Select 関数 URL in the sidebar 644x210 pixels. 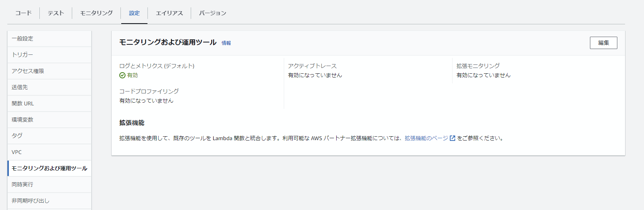click(x=49, y=103)
